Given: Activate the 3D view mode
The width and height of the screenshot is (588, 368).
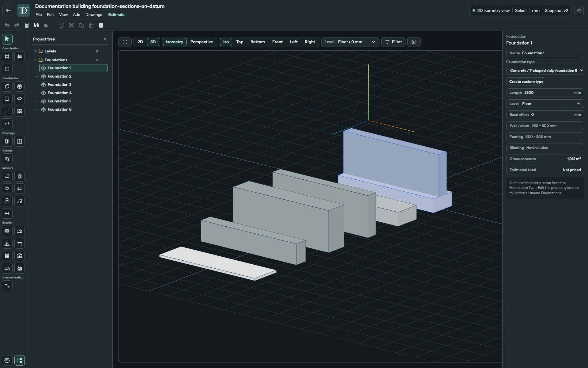Looking at the screenshot, I should pyautogui.click(x=153, y=42).
